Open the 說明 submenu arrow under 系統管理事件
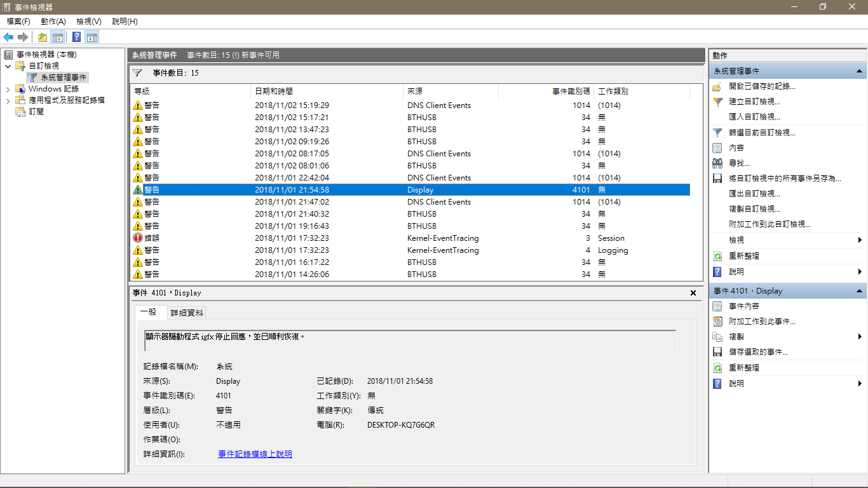Viewport: 868px width, 488px height. [x=860, y=272]
